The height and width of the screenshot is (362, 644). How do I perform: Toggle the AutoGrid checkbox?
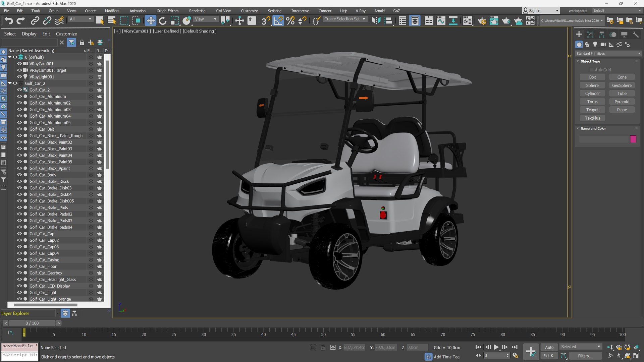591,70
